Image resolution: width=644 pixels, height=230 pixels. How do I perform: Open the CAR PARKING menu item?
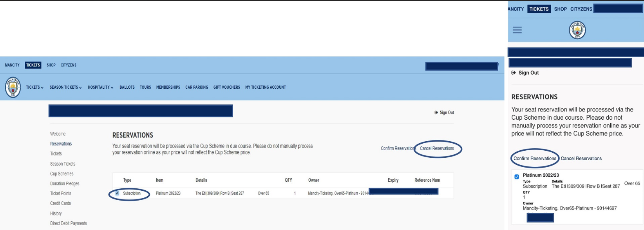pos(197,88)
